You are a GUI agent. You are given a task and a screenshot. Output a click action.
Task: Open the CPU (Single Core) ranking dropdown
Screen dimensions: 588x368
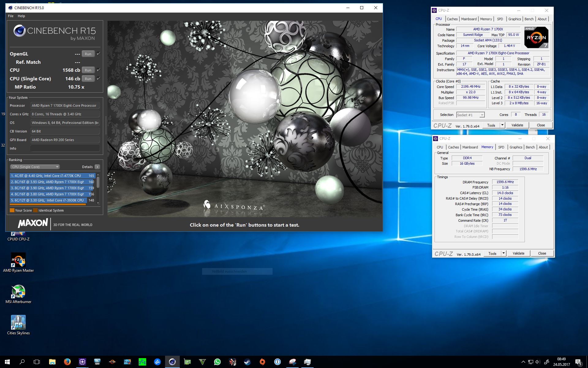(x=35, y=167)
